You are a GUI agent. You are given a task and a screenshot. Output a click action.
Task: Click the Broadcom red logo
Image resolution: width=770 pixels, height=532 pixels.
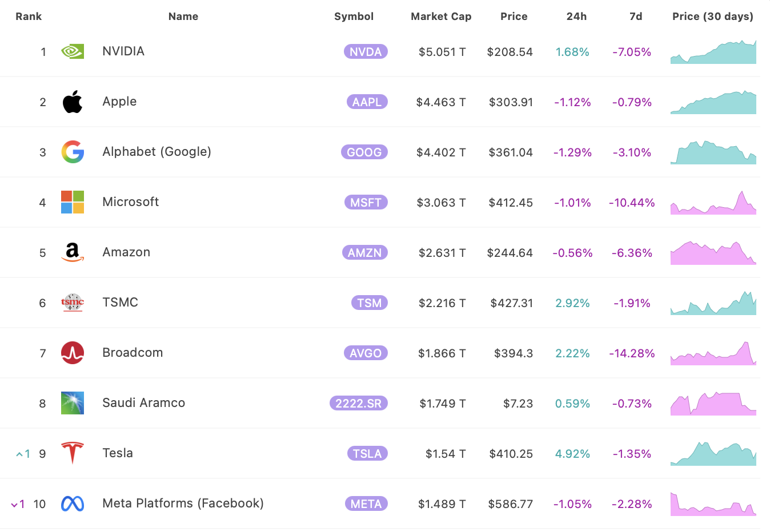[x=73, y=353]
